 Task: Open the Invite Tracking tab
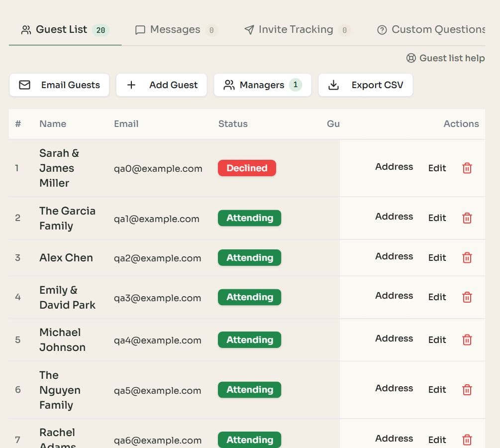297,30
